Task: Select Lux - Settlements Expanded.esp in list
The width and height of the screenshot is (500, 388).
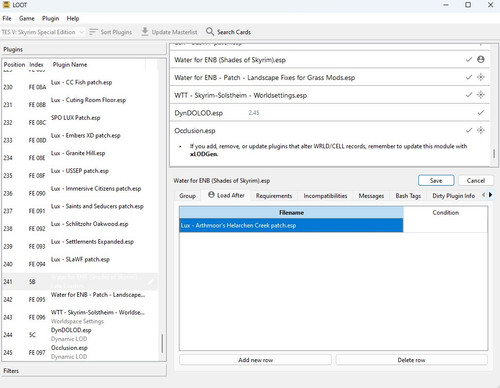Action: click(80, 246)
